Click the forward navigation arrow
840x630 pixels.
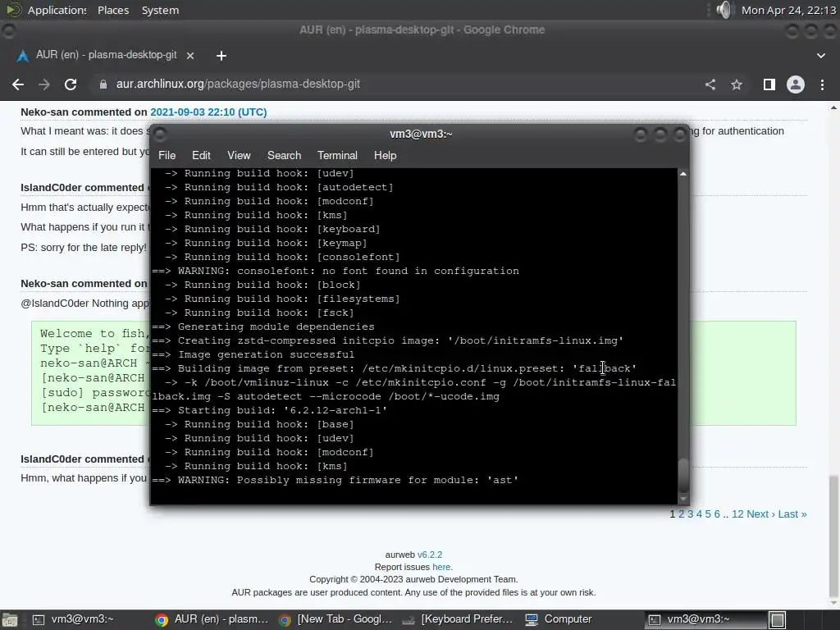(44, 84)
